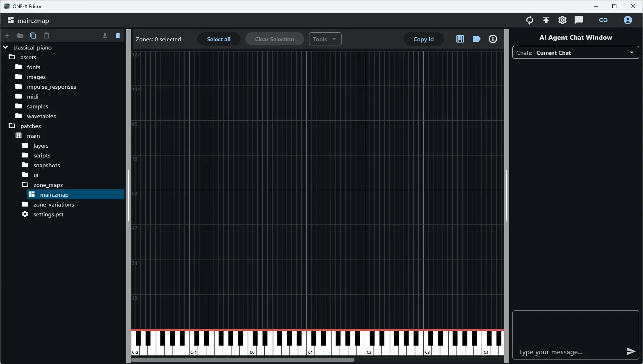The height and width of the screenshot is (364, 643).
Task: Expand the layers folder
Action: [x=41, y=146]
